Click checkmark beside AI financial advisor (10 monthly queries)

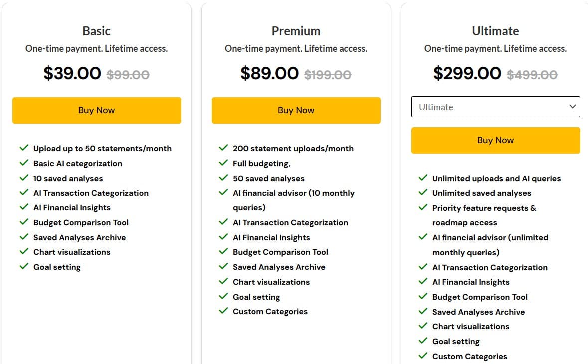pyautogui.click(x=223, y=193)
